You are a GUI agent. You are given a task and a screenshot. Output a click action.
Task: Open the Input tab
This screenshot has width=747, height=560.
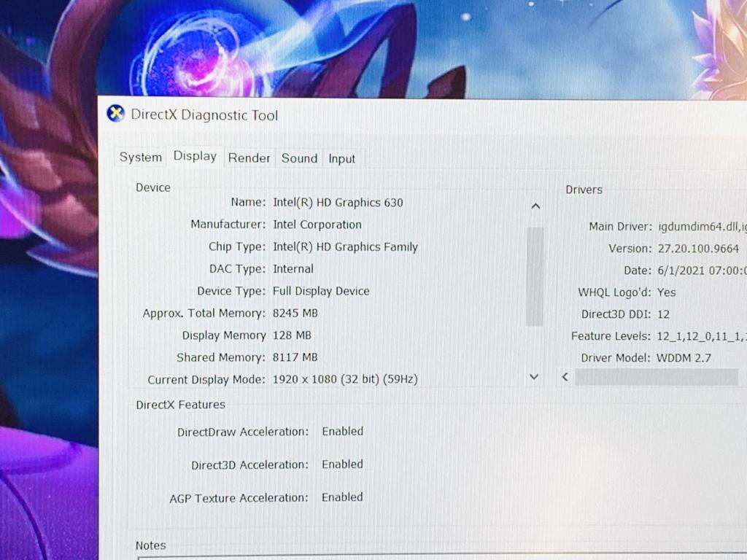(x=341, y=158)
